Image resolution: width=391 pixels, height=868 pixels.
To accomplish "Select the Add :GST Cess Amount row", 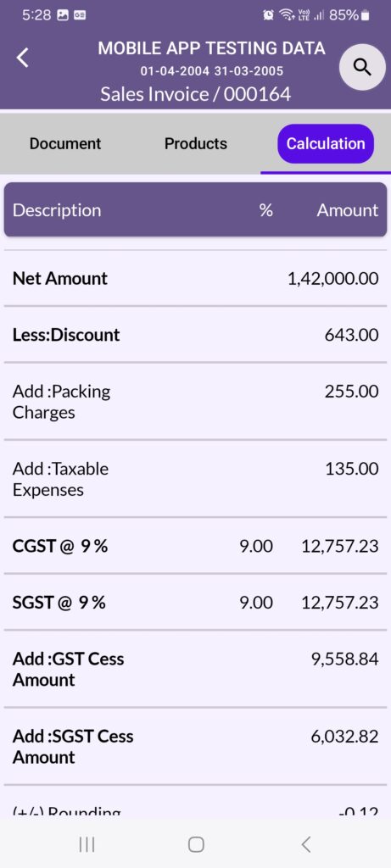I will coord(195,670).
